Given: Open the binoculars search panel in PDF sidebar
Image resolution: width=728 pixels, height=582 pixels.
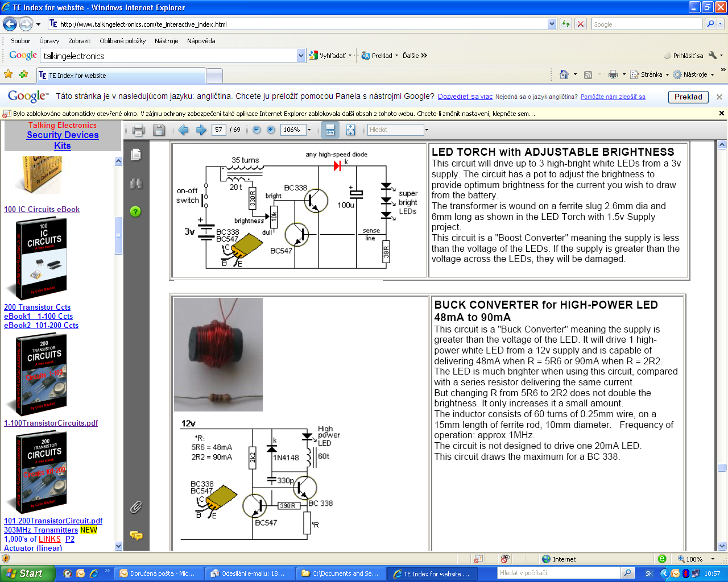Looking at the screenshot, I should (135, 183).
